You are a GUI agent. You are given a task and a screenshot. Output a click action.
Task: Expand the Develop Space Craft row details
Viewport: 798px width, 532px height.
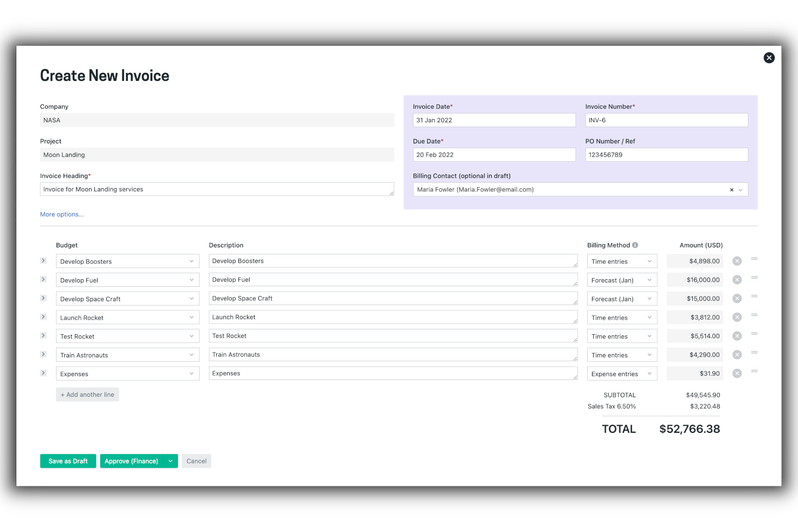[x=44, y=298]
